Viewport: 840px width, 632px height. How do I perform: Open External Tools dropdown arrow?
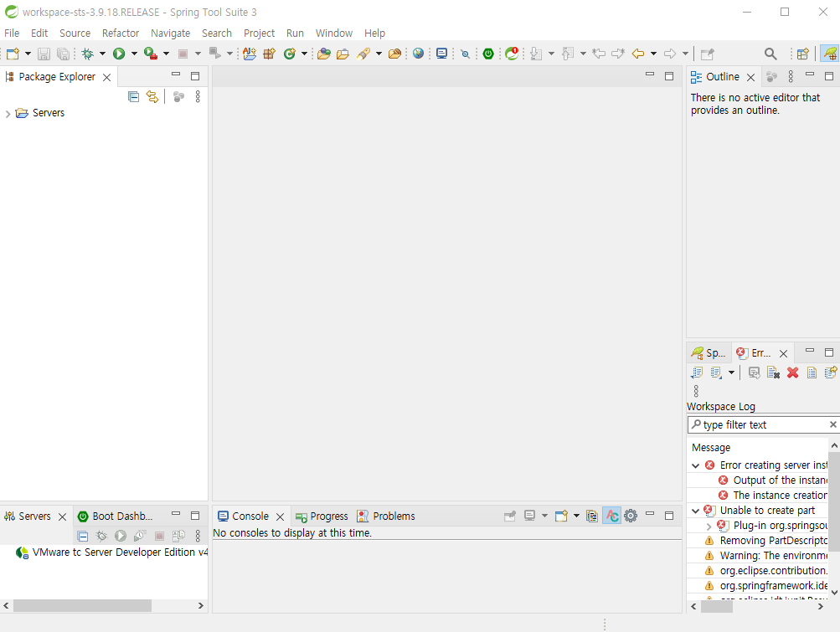pos(166,54)
